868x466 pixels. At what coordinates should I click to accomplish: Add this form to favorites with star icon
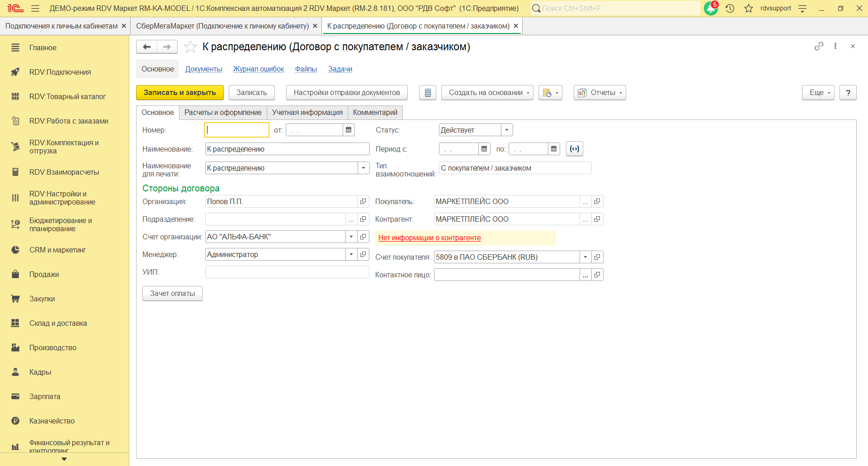point(190,47)
